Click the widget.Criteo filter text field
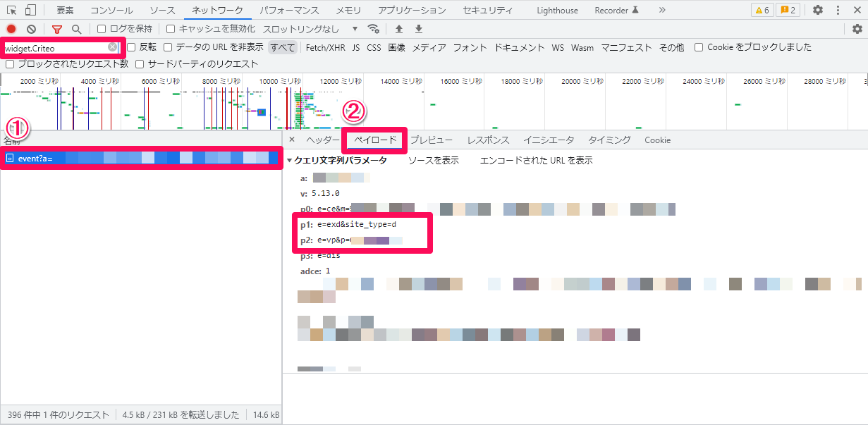The height and width of the screenshot is (425, 868). coord(55,48)
